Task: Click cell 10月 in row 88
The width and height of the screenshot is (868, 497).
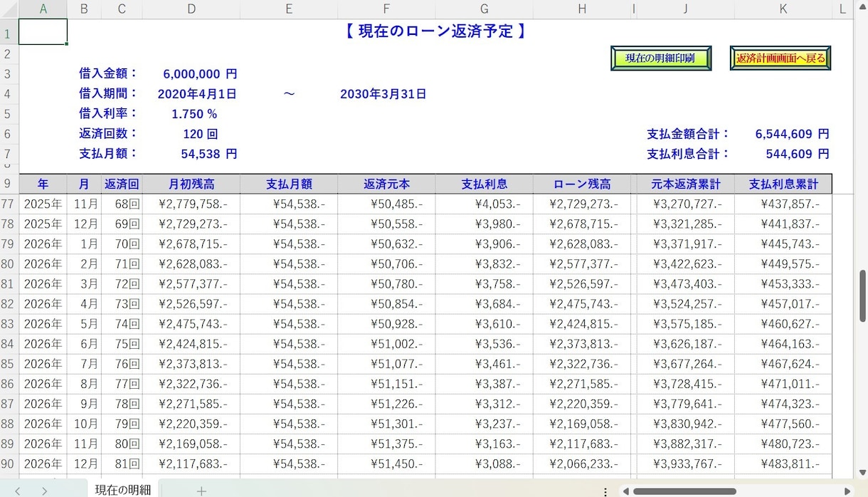Action: tap(84, 424)
